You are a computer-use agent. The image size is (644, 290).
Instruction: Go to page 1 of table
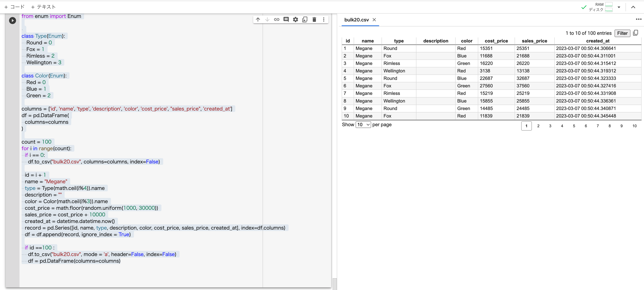coord(526,126)
